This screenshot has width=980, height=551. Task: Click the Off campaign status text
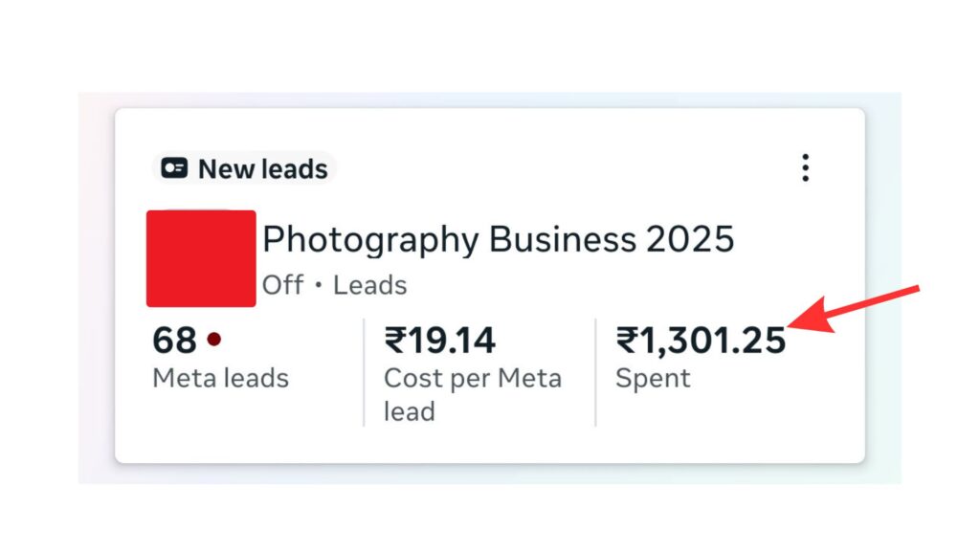(x=282, y=285)
